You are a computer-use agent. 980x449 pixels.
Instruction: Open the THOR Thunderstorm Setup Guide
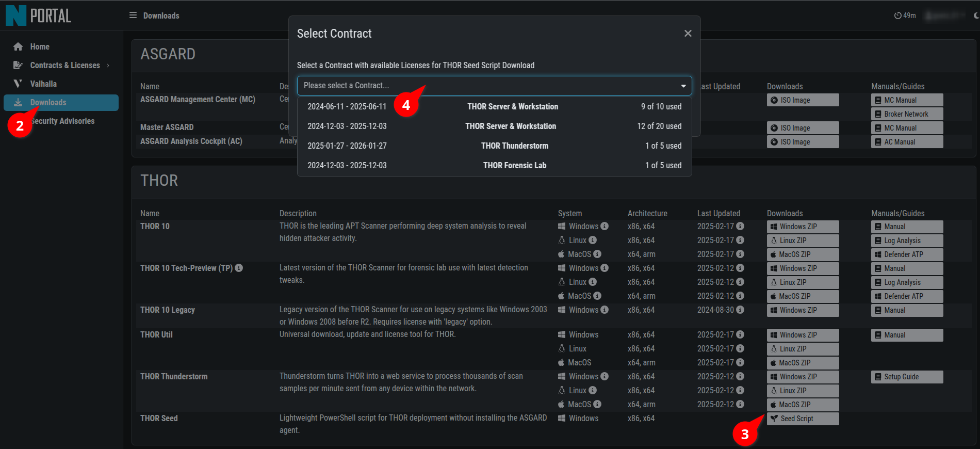click(906, 377)
